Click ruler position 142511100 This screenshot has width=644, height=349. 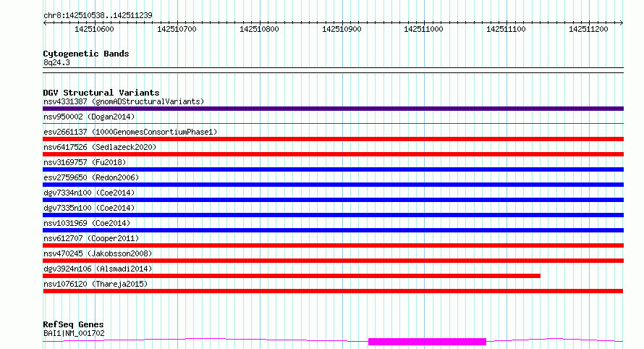coord(506,29)
